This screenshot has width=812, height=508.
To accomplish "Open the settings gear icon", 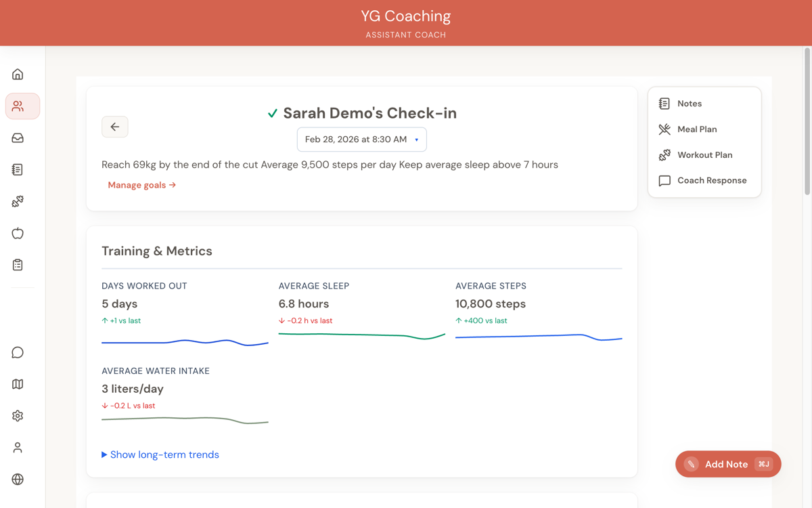I will (x=17, y=415).
